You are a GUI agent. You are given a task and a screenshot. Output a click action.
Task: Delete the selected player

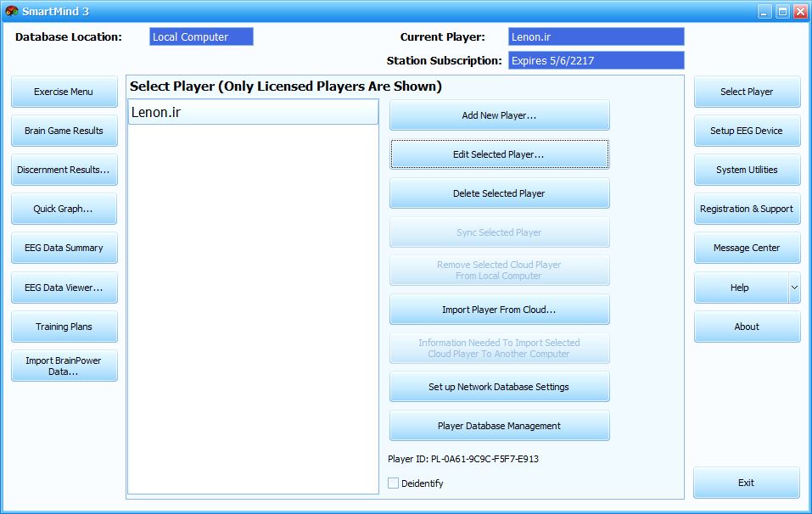coord(499,193)
